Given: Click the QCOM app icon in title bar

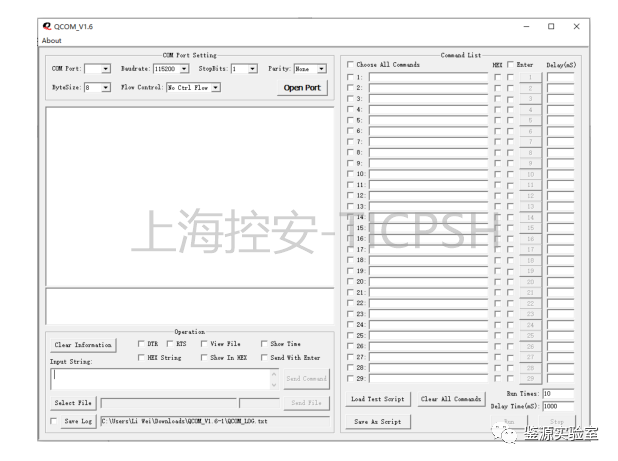Looking at the screenshot, I should (x=47, y=26).
